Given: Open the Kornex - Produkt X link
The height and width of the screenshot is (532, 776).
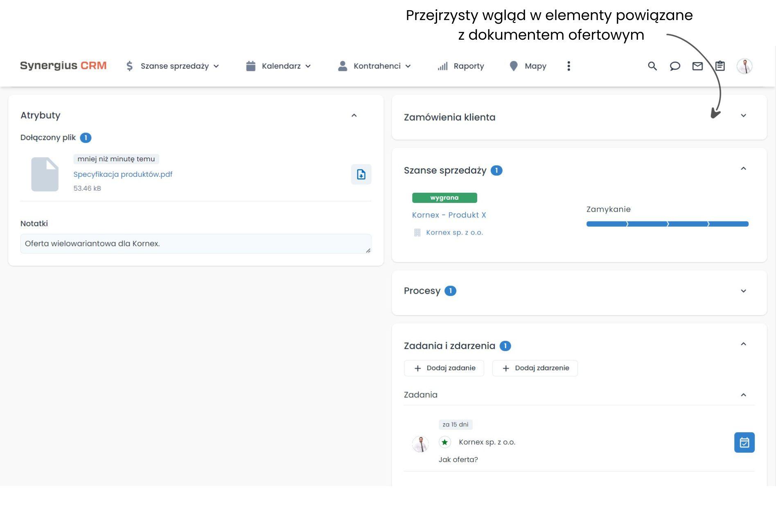Looking at the screenshot, I should pos(449,215).
